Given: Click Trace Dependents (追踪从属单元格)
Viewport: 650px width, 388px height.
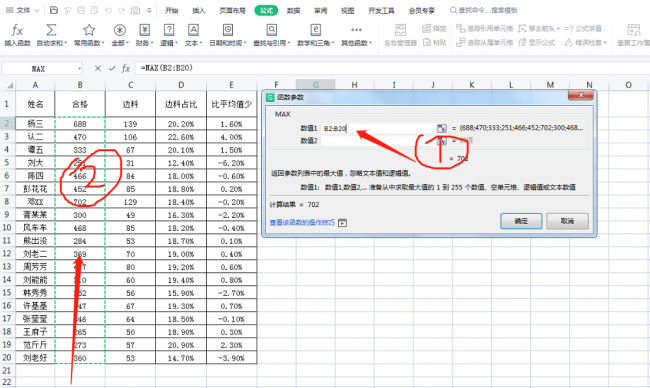Looking at the screenshot, I should [x=485, y=42].
